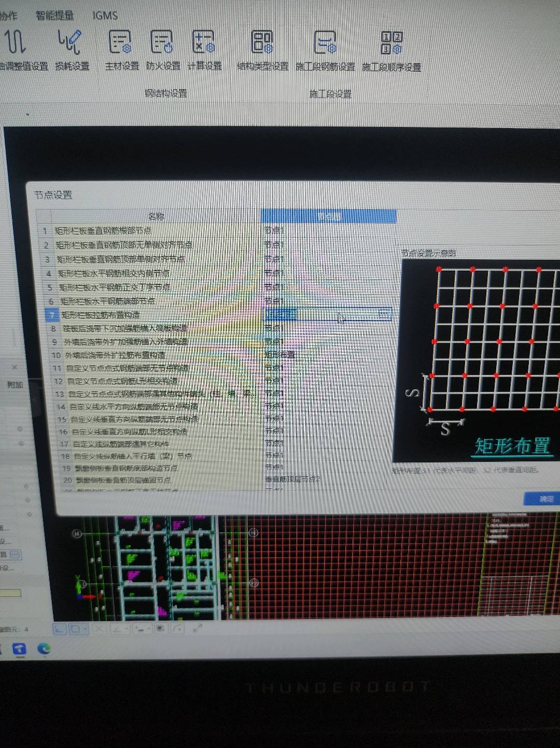Click the 名称 column header
560x748 pixels.
click(x=156, y=216)
